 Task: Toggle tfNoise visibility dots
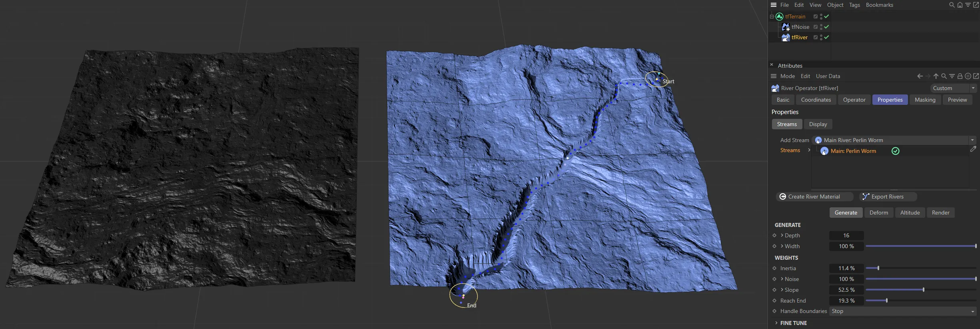(821, 27)
